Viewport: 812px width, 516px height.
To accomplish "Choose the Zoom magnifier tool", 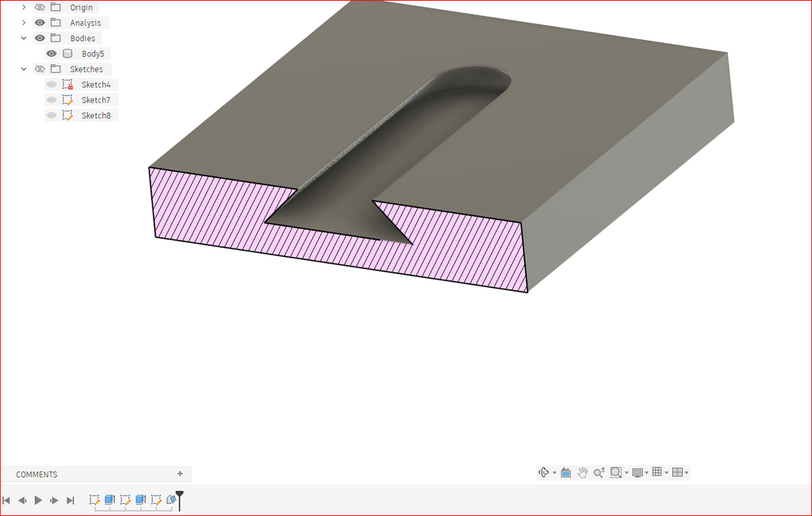I will click(599, 472).
